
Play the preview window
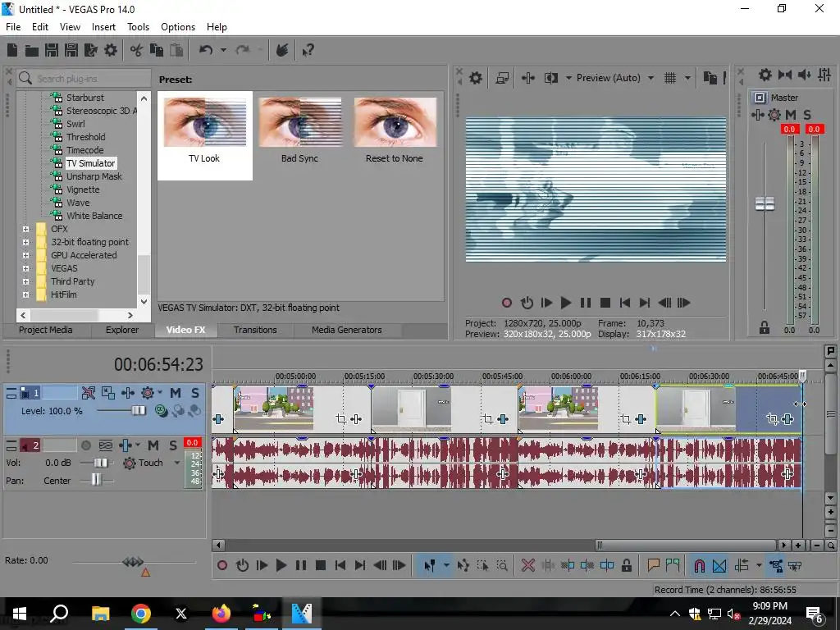(x=565, y=304)
